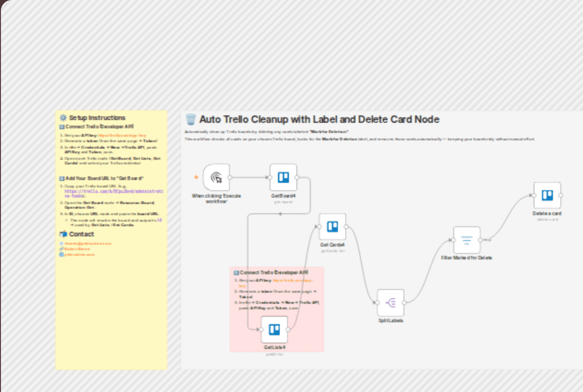Viewport: 583px width, 392px height.
Task: Select the 'Setup Instructions' heading
Action: pos(97,118)
